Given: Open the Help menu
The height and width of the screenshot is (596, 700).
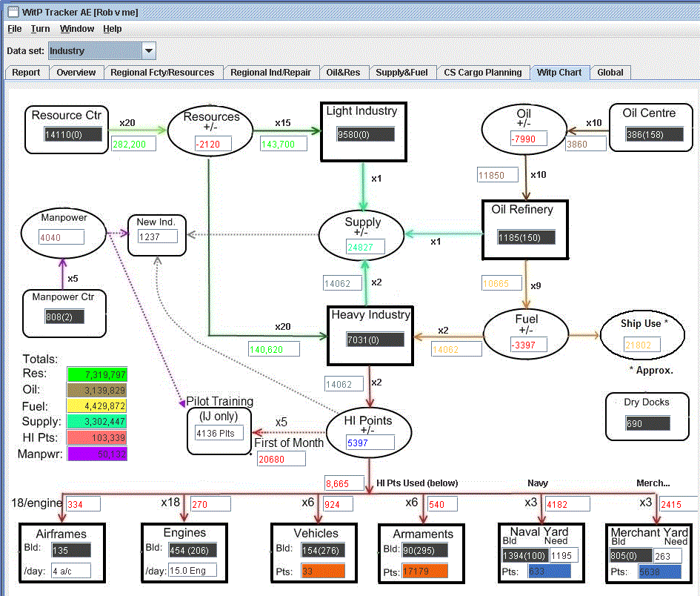Looking at the screenshot, I should [113, 29].
